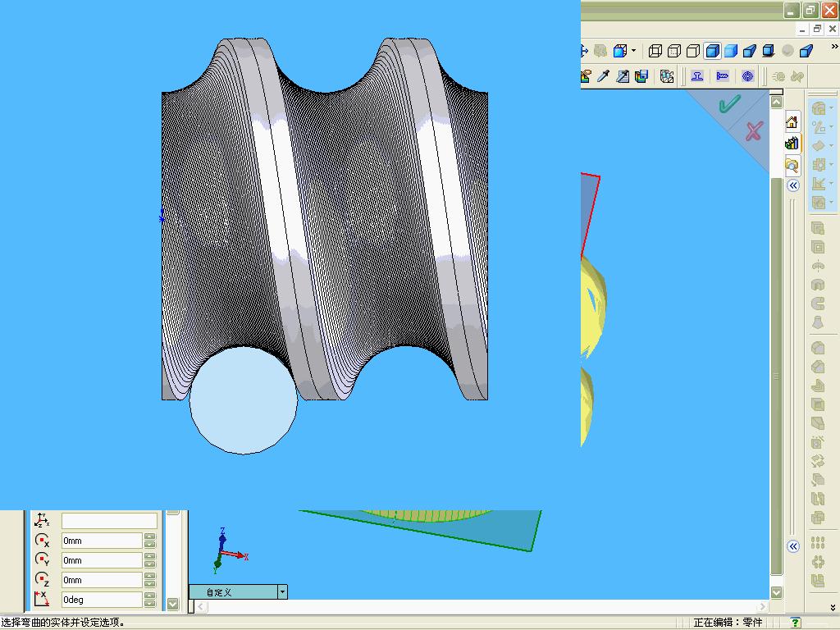Expand toolbar overflow chevrons at top right
This screenshot has height=630, width=840.
tap(833, 47)
